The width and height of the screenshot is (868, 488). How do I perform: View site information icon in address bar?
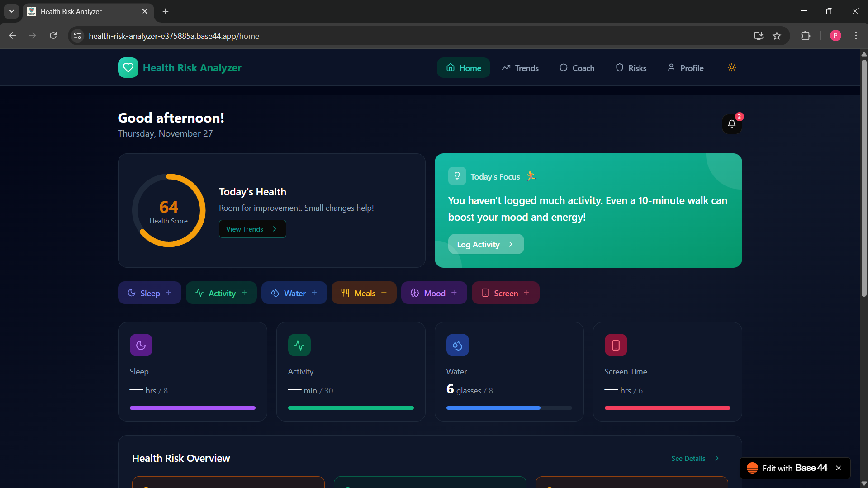coord(78,36)
